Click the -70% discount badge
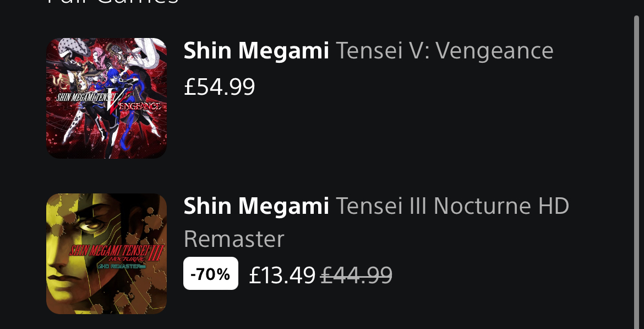 (211, 273)
